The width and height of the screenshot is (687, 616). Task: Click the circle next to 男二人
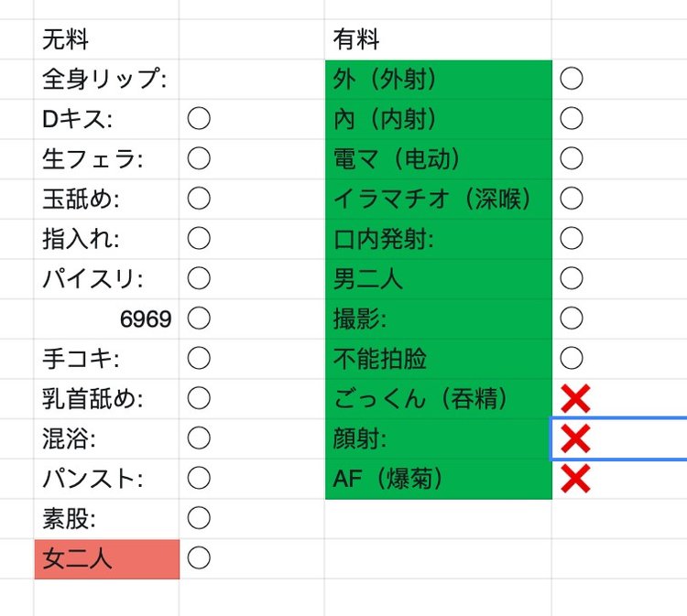click(572, 278)
